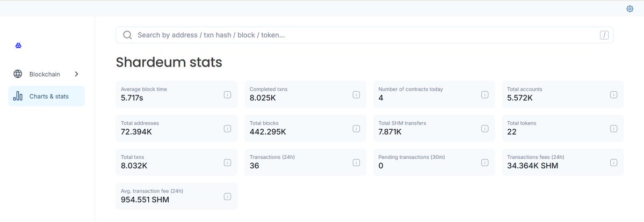
Task: Click the Total blocks label
Action: pyautogui.click(x=264, y=123)
